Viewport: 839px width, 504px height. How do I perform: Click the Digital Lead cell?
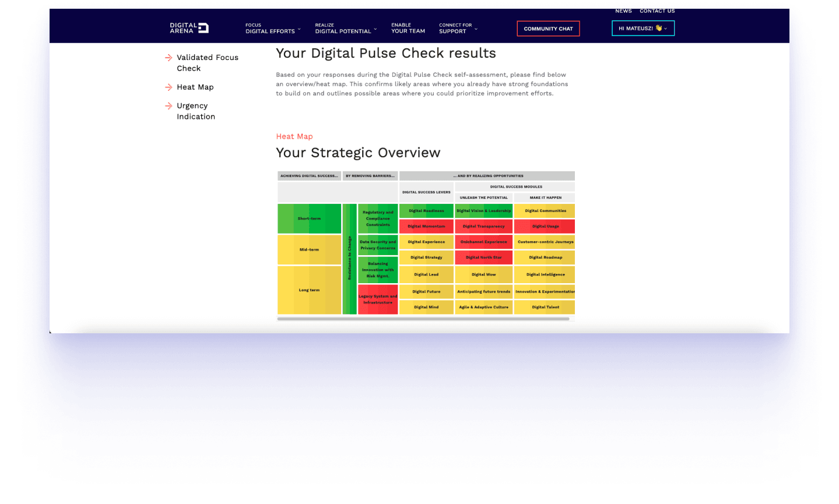click(426, 274)
